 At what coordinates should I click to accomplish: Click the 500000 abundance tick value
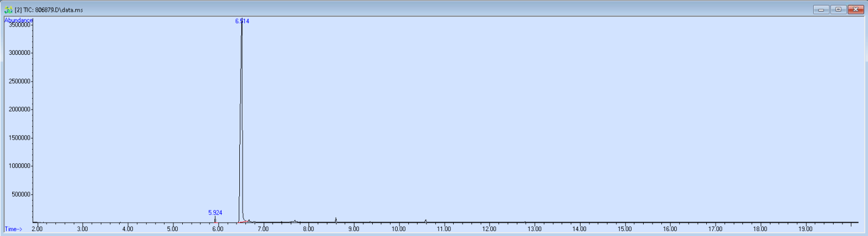pos(21,194)
